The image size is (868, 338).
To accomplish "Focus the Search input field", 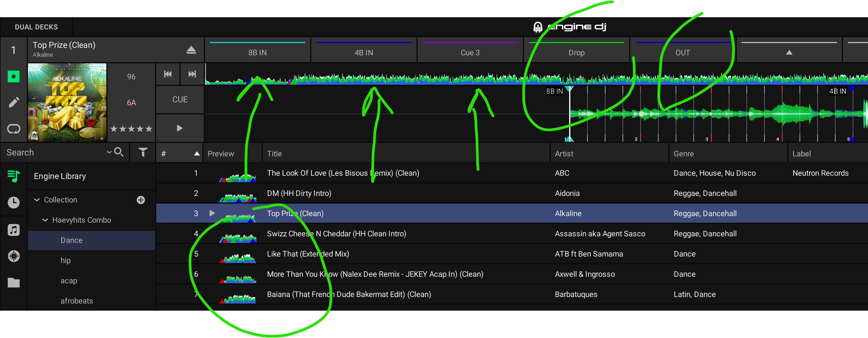I will [54, 153].
